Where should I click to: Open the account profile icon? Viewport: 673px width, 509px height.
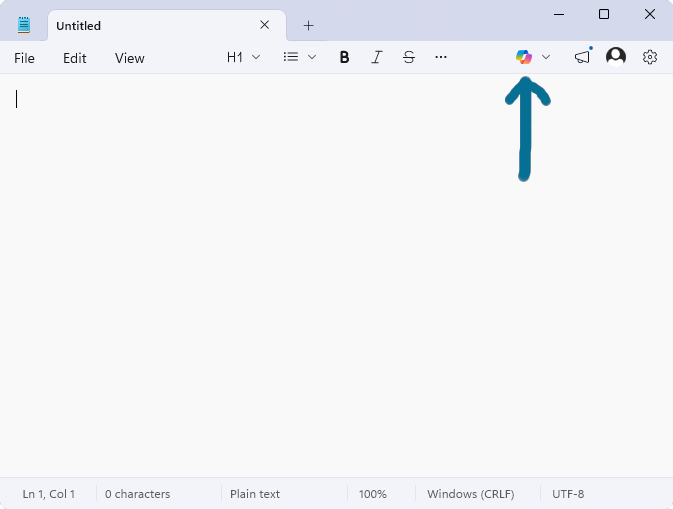click(616, 57)
